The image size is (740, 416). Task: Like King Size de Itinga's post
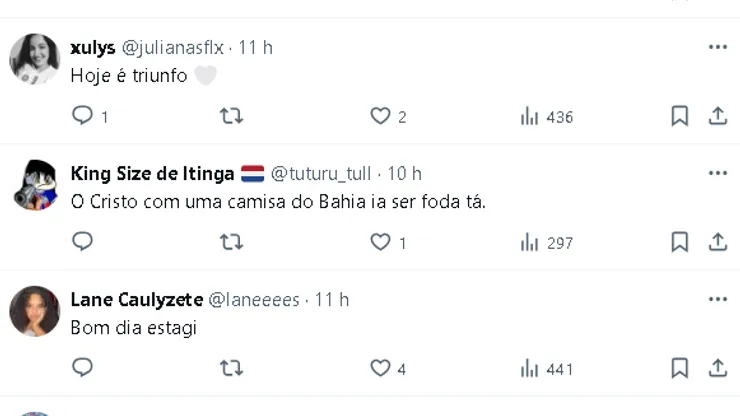pyautogui.click(x=380, y=241)
